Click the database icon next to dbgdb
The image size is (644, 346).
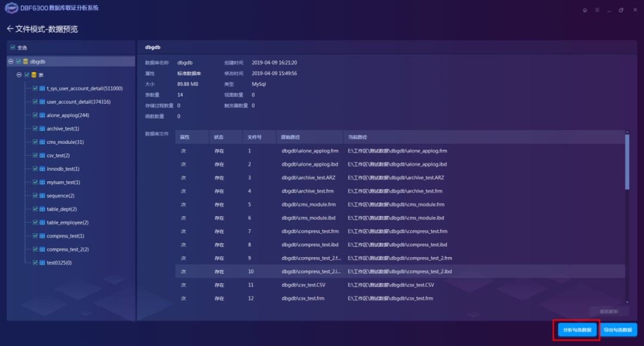coord(26,61)
